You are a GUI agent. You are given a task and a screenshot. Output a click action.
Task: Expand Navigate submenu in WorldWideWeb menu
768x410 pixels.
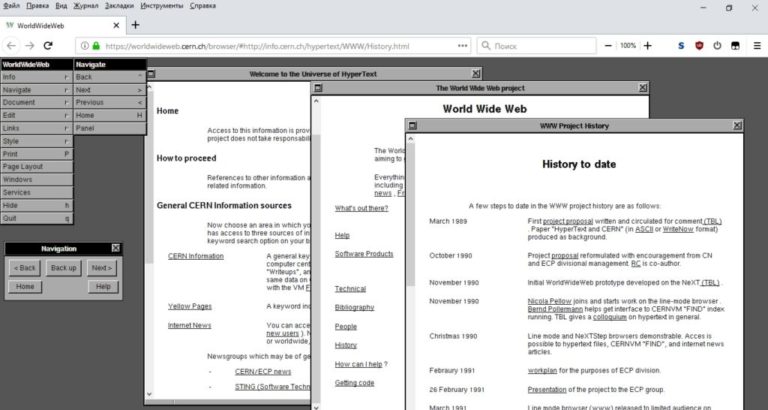pos(37,90)
